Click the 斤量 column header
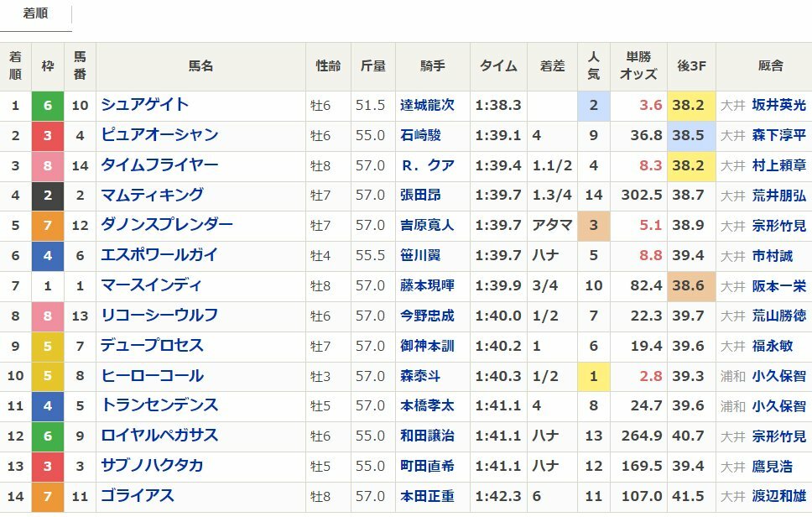 point(372,66)
